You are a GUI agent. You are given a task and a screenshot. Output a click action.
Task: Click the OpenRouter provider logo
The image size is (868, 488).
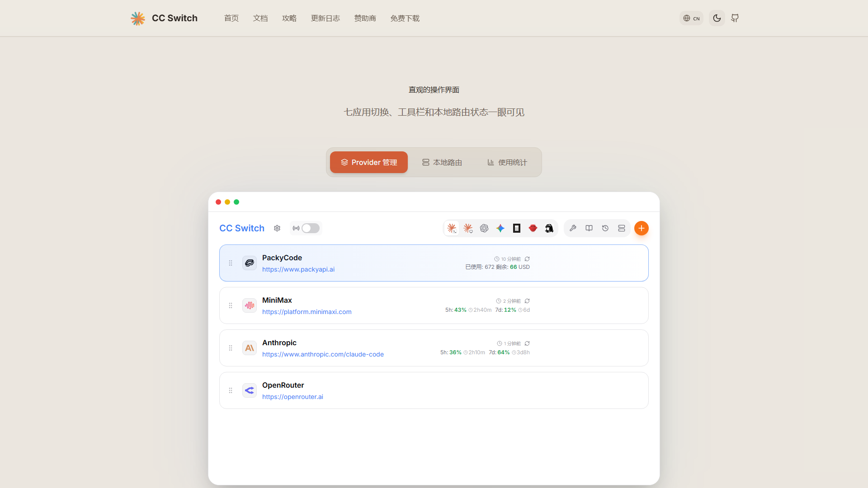point(250,390)
